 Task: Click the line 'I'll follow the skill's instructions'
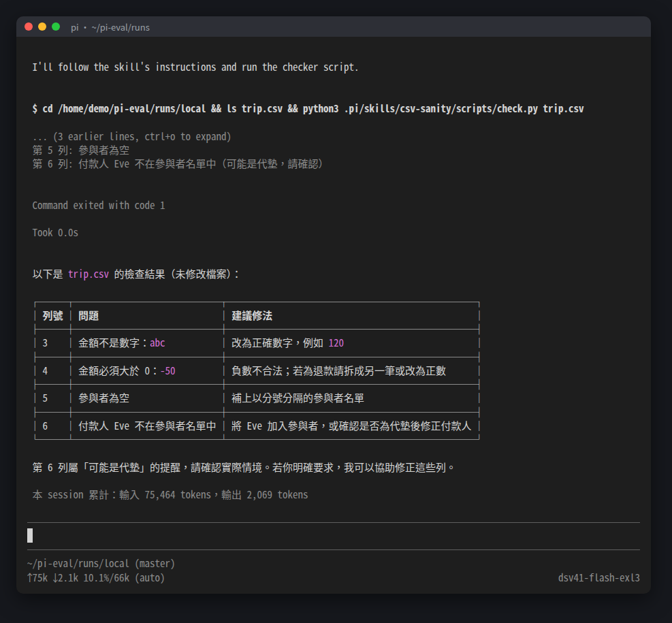click(195, 67)
